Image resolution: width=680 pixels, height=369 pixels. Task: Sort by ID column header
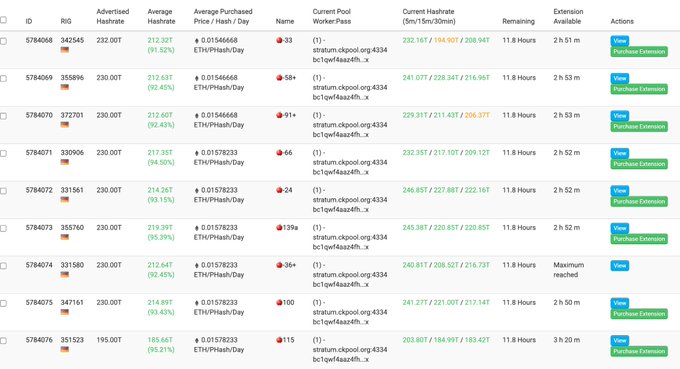point(29,21)
